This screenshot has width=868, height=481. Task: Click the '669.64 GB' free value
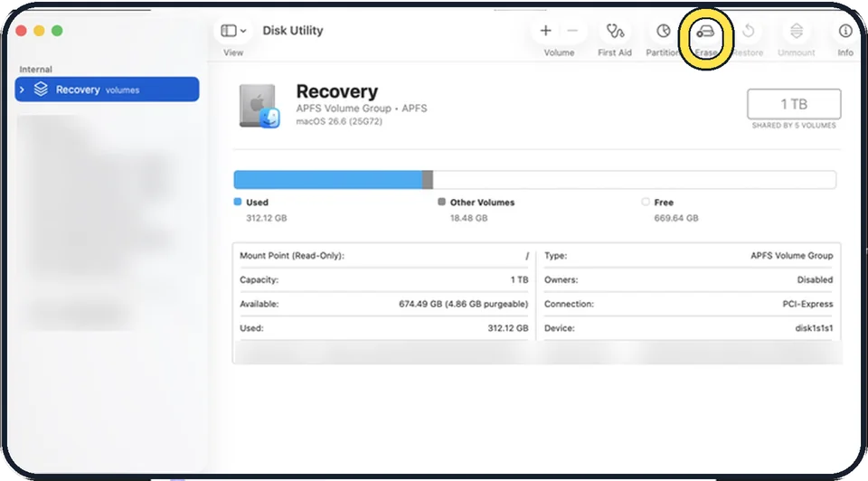pos(676,218)
